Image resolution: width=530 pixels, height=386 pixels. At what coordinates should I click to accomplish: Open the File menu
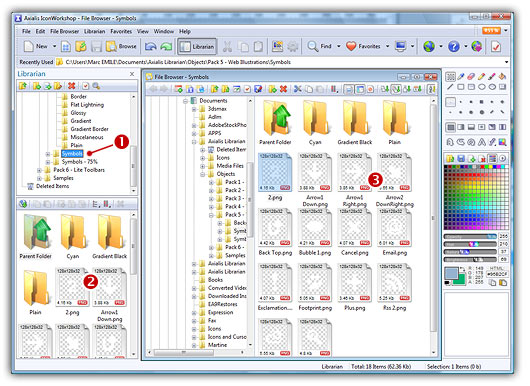pos(26,31)
